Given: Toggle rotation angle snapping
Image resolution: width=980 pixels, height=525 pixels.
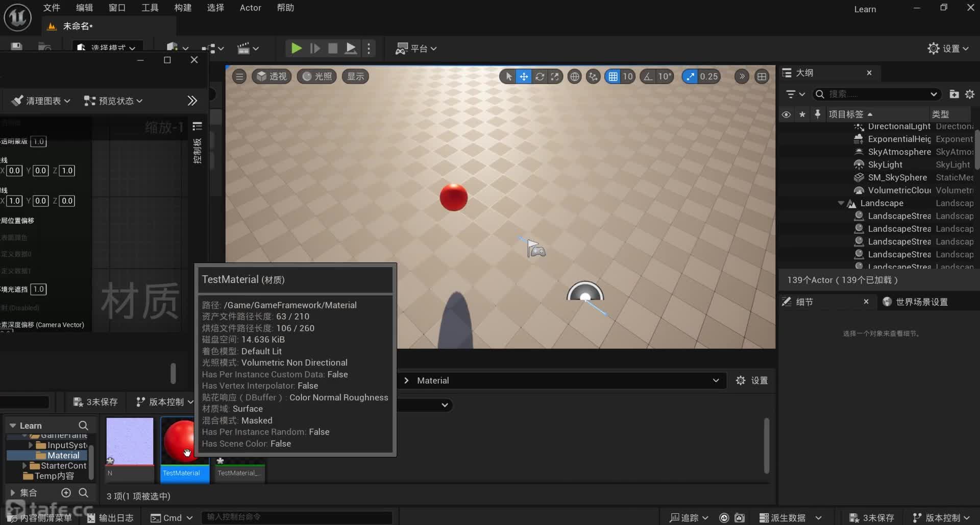Looking at the screenshot, I should pos(648,77).
